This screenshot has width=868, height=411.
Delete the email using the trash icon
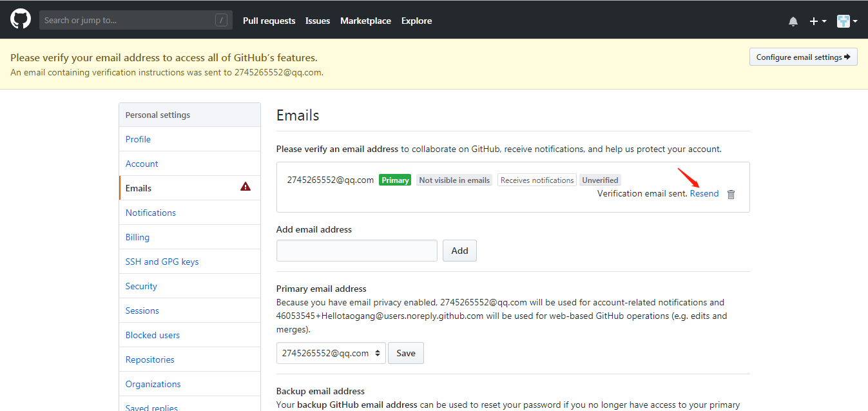click(731, 194)
